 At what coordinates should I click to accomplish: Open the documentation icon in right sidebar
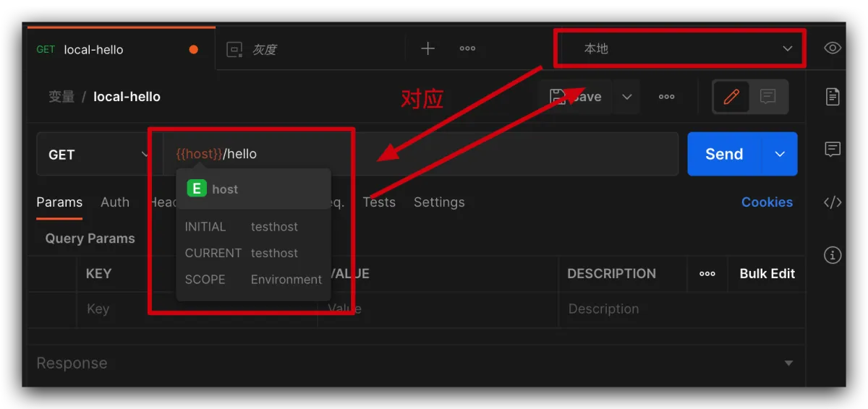(x=833, y=97)
